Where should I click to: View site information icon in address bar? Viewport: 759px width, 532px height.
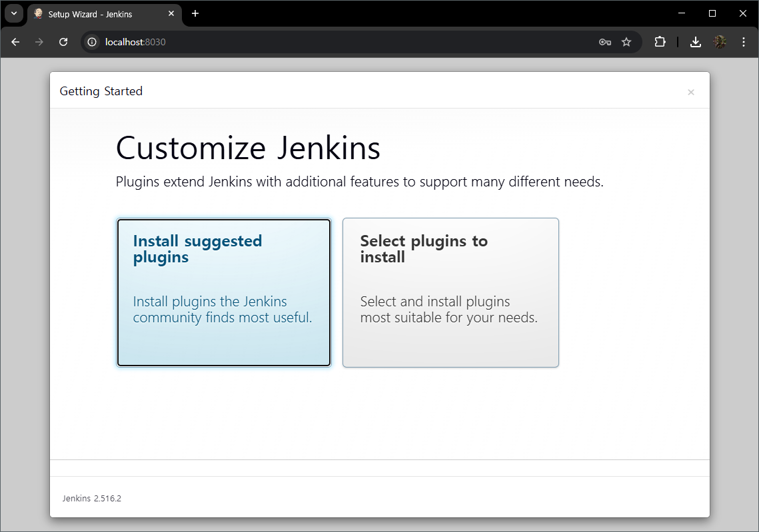tap(91, 42)
